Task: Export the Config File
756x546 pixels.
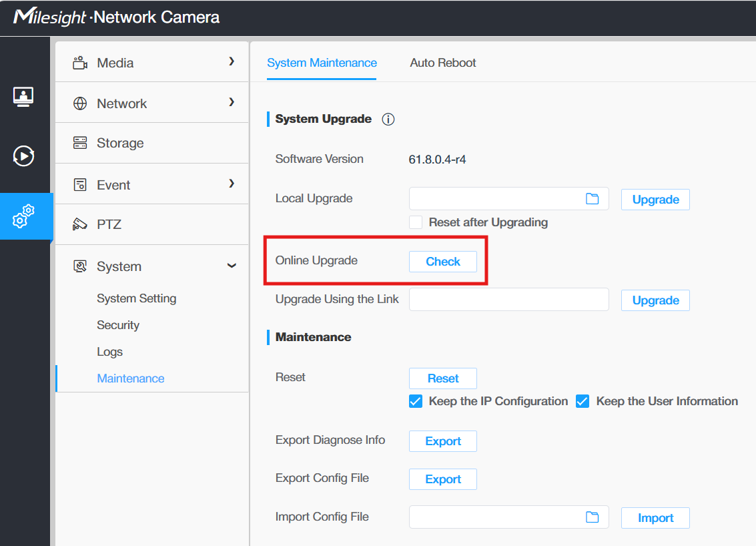Action: tap(442, 479)
